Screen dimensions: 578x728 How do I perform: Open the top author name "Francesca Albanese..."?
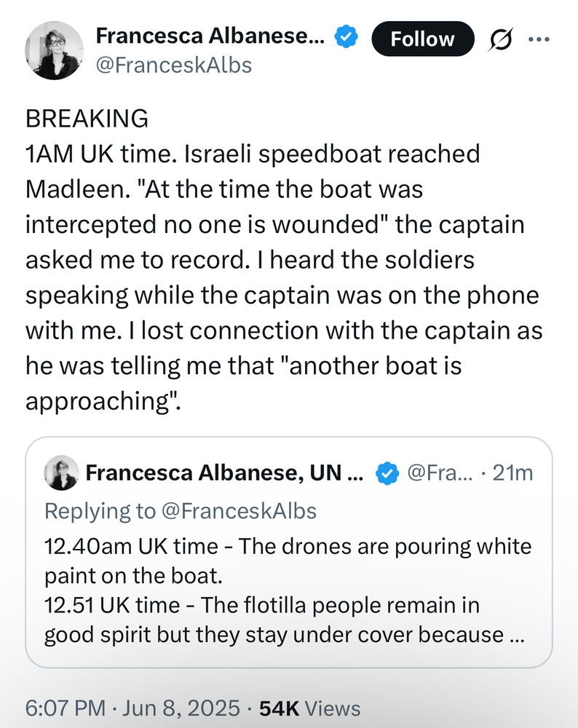coord(210,35)
